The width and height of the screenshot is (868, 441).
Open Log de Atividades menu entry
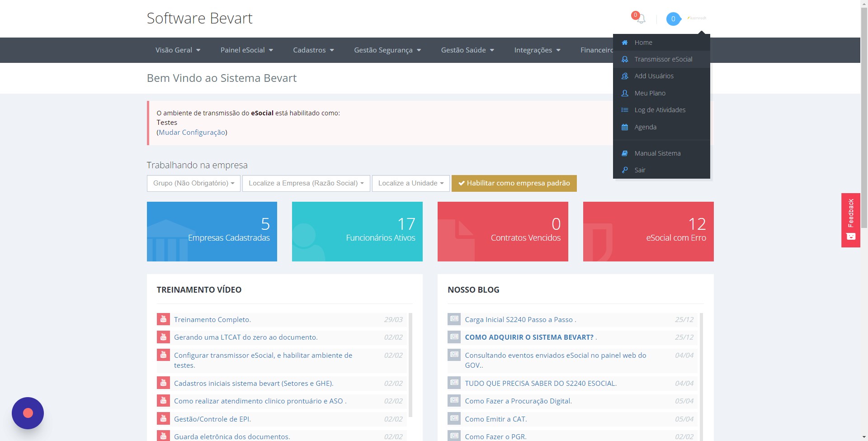point(661,110)
